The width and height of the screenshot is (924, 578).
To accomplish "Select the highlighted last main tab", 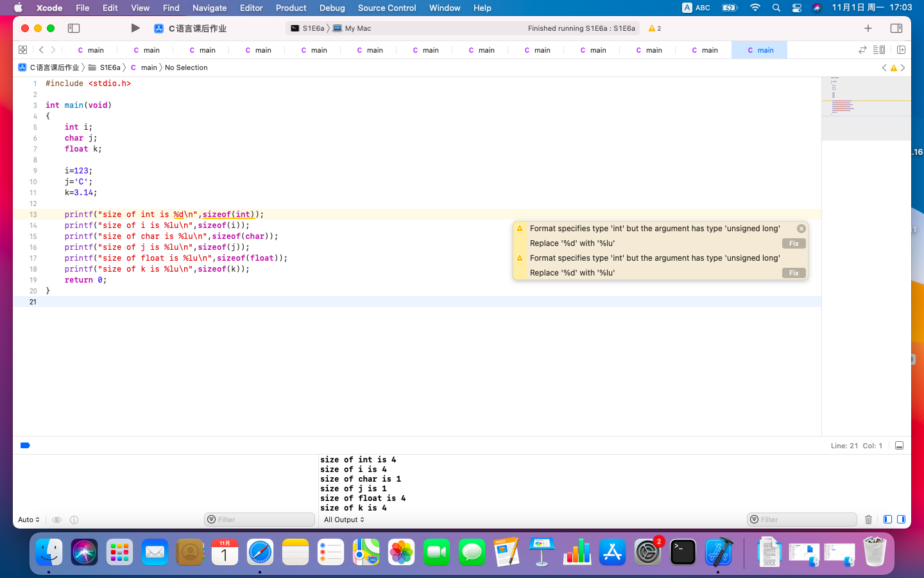I will click(759, 49).
